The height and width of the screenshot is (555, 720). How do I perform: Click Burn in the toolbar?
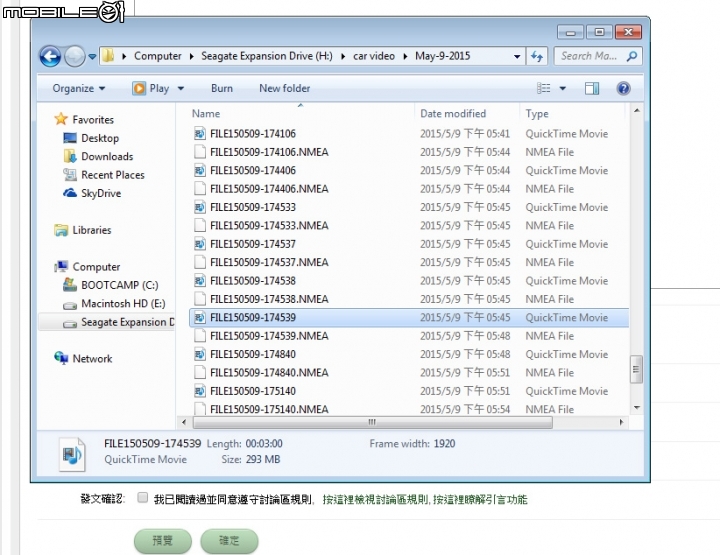[x=222, y=88]
